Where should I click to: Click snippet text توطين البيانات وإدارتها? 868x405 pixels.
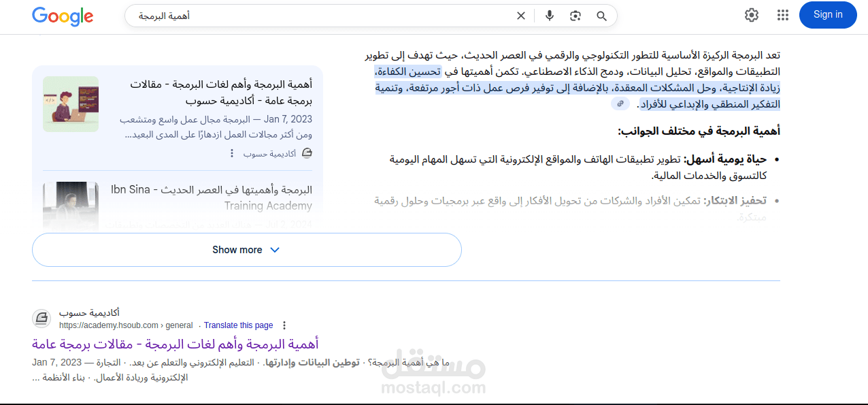pyautogui.click(x=312, y=362)
